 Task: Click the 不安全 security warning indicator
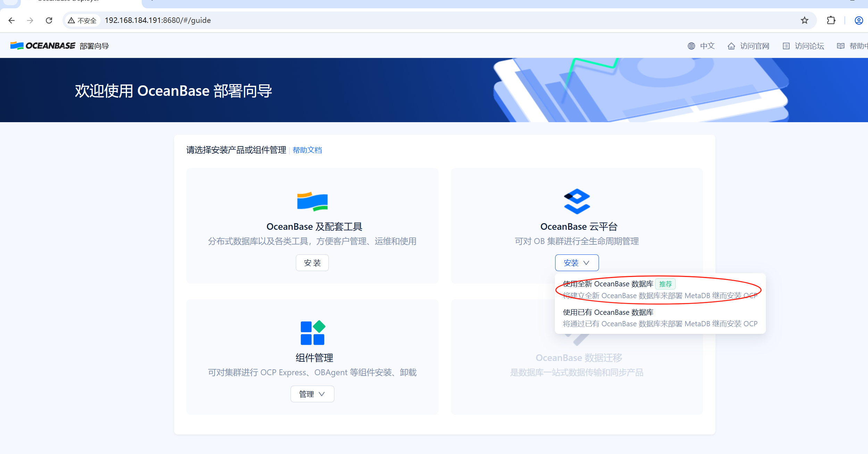(82, 20)
